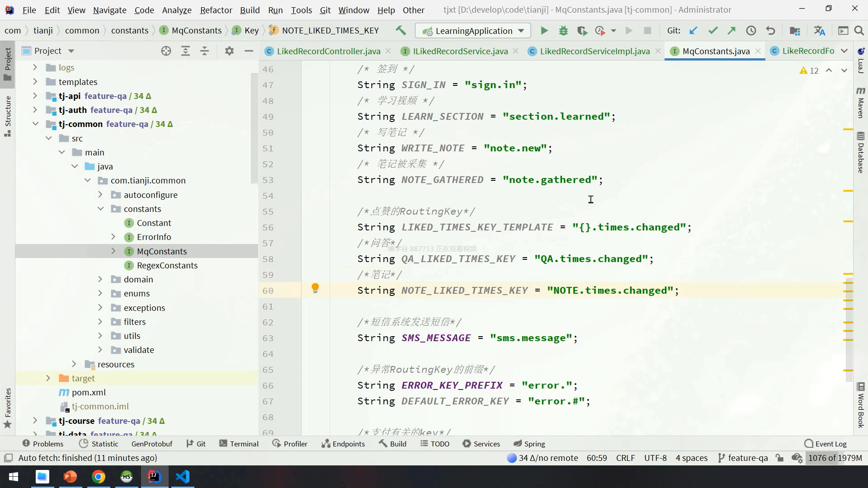Expand the tj-course module
868x488 pixels.
[x=35, y=421]
